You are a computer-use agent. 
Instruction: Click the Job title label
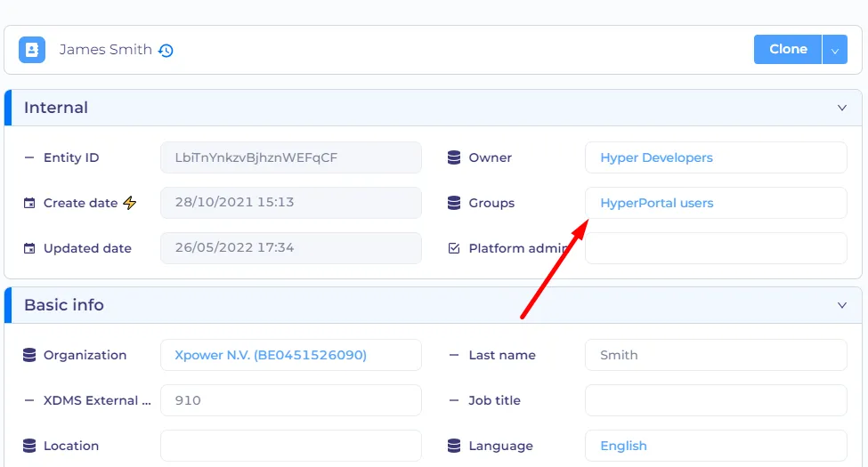pyautogui.click(x=495, y=400)
